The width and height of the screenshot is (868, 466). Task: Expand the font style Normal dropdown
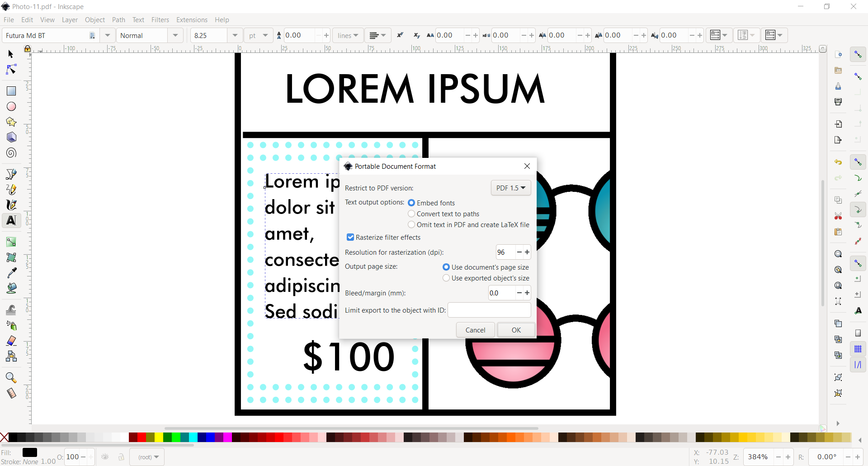point(175,35)
